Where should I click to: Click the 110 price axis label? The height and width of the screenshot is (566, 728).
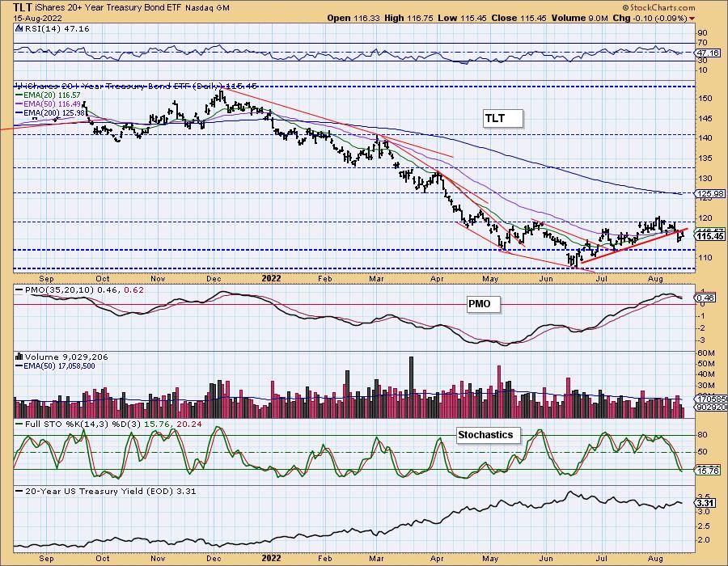(x=705, y=257)
